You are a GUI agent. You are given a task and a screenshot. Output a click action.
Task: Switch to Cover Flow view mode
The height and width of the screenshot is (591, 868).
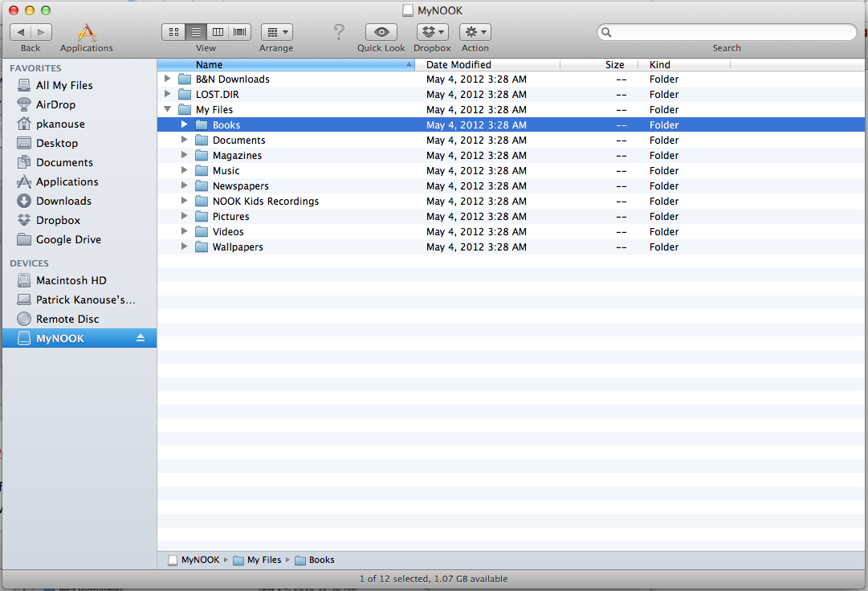coord(239,32)
